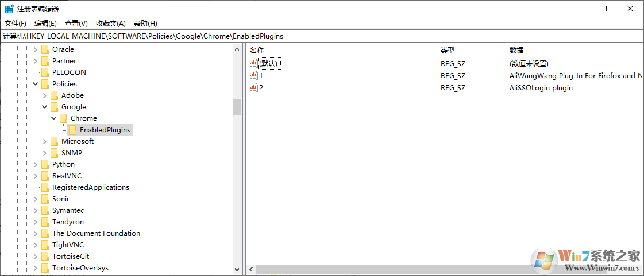Screen dimensions: 644x276
Task: Expand the Microsoft tree node
Action: [x=45, y=141]
